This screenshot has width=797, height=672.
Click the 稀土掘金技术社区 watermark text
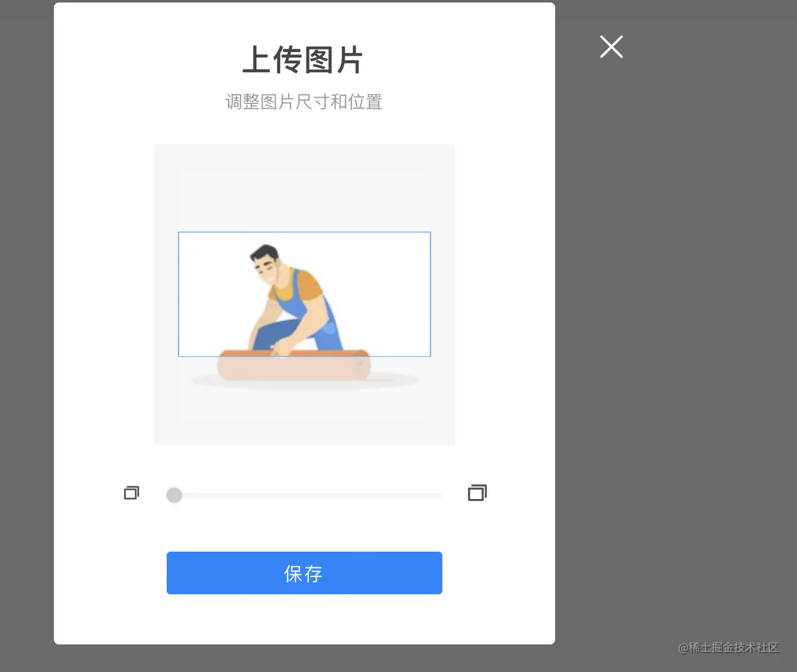point(734,648)
